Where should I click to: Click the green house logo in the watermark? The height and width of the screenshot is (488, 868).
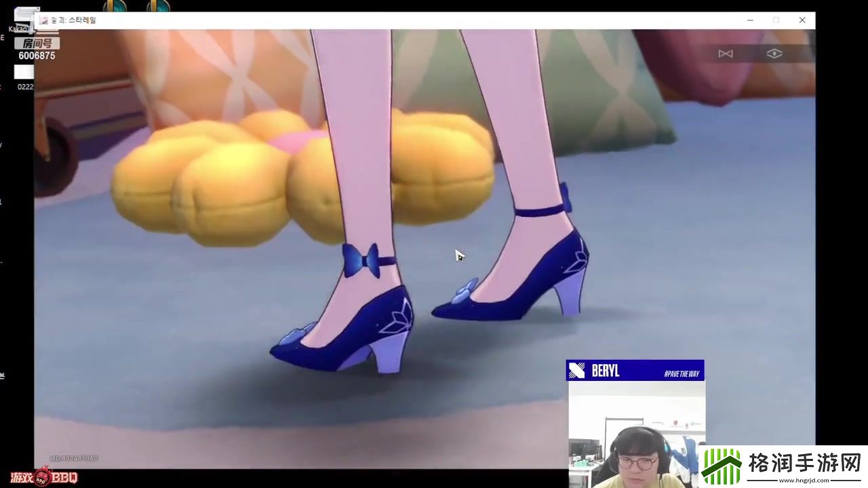coord(720,466)
